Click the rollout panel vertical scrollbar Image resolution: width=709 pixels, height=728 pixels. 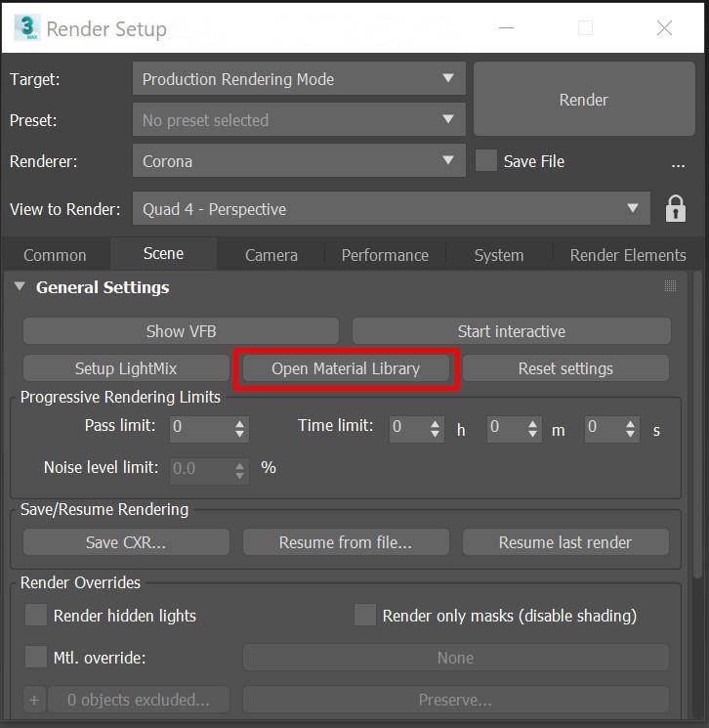[697, 425]
